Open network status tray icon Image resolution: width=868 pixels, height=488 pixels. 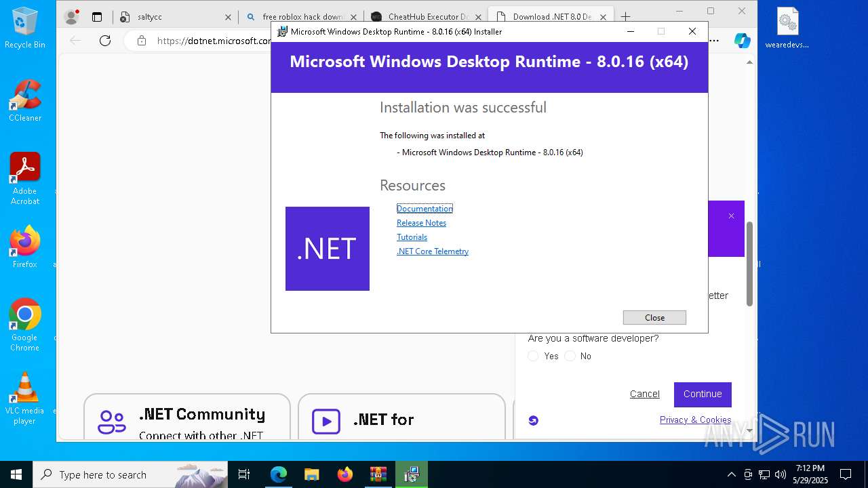coord(764,474)
